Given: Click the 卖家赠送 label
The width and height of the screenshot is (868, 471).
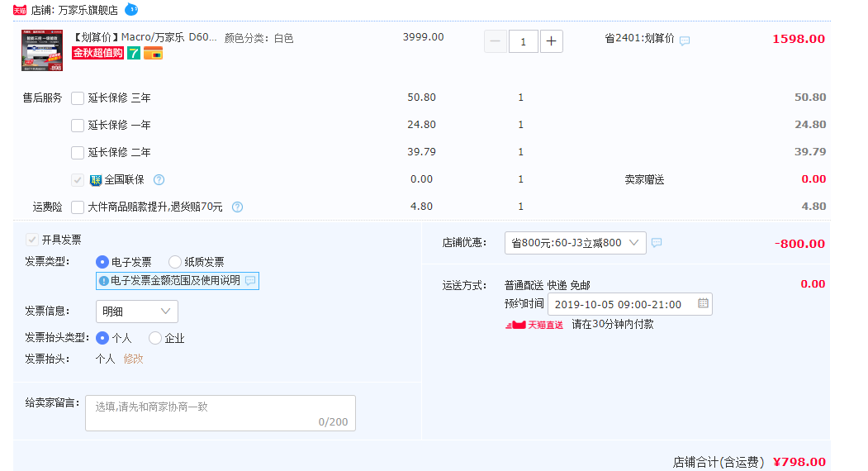Looking at the screenshot, I should click(x=644, y=179).
